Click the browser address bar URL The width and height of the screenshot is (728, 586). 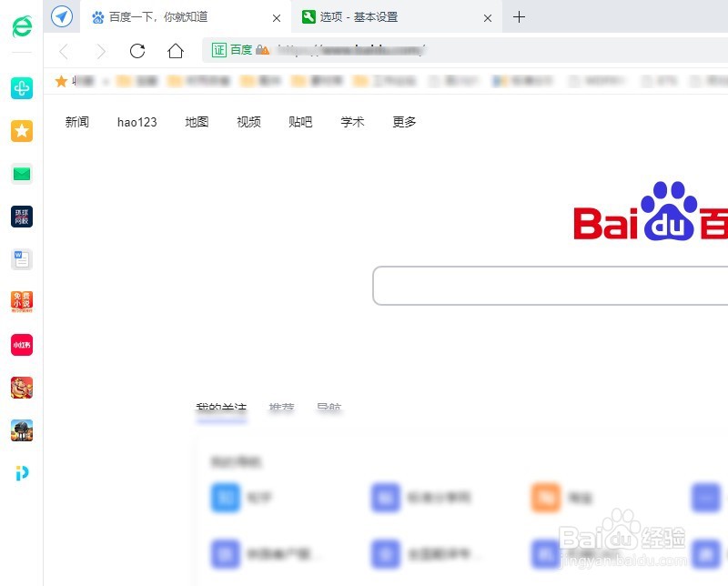tap(350, 50)
